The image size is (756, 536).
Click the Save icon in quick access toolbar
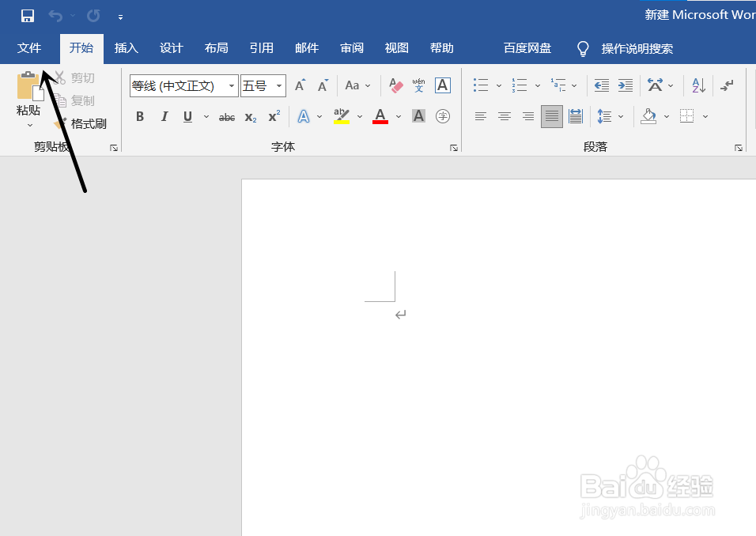tap(28, 16)
